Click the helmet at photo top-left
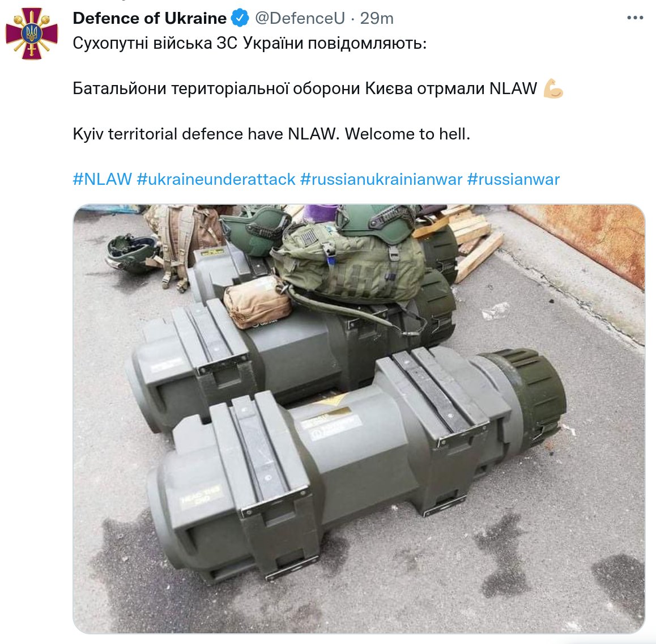 pyautogui.click(x=132, y=252)
